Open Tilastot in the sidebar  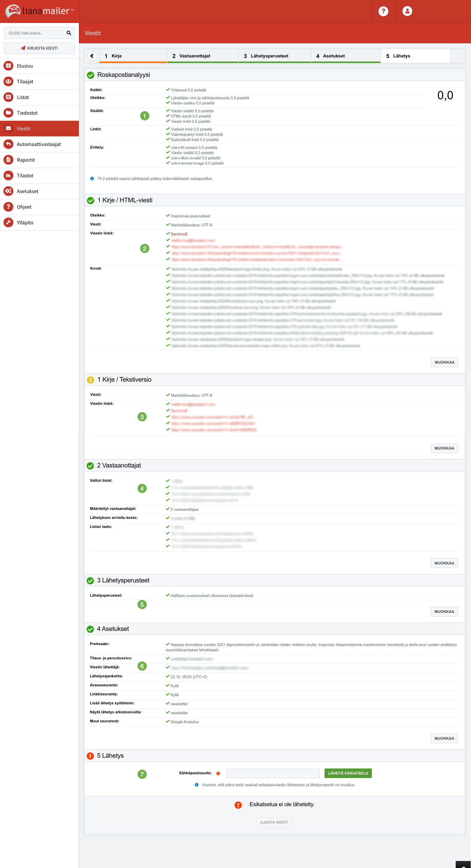click(39, 176)
